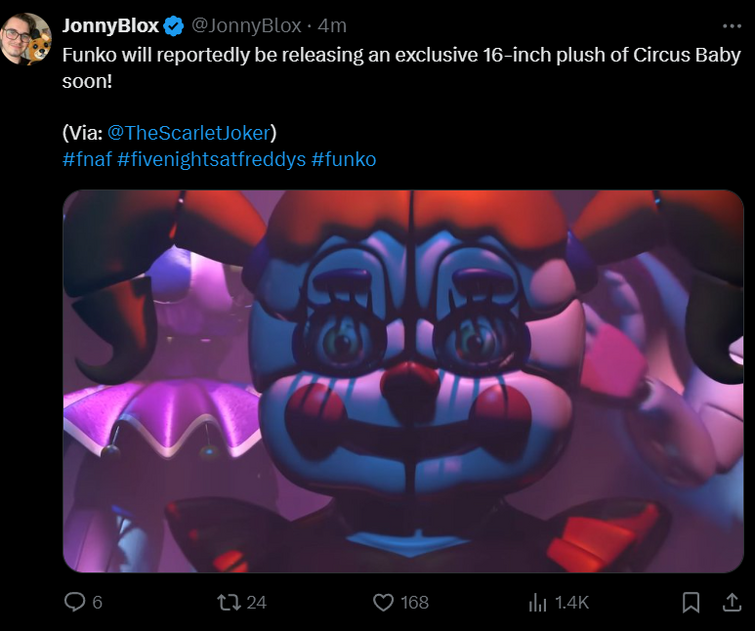Open the three-dot more options menu

pos(731,25)
